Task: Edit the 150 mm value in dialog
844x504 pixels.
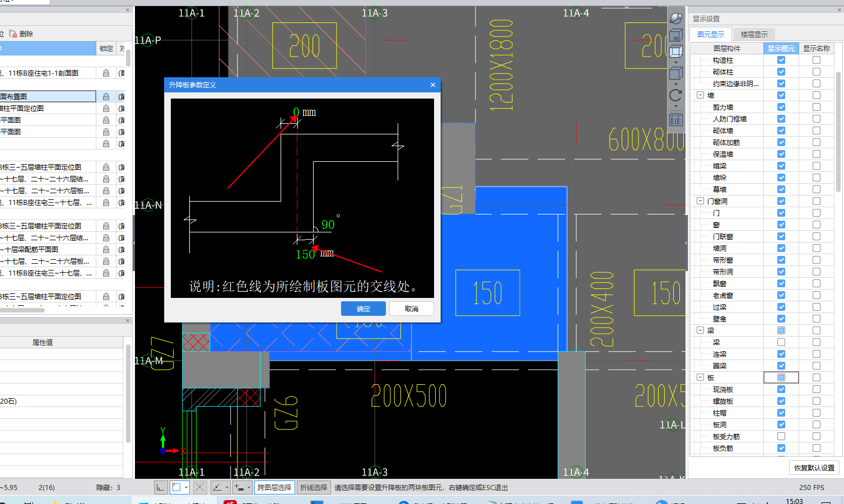Action: 305,254
